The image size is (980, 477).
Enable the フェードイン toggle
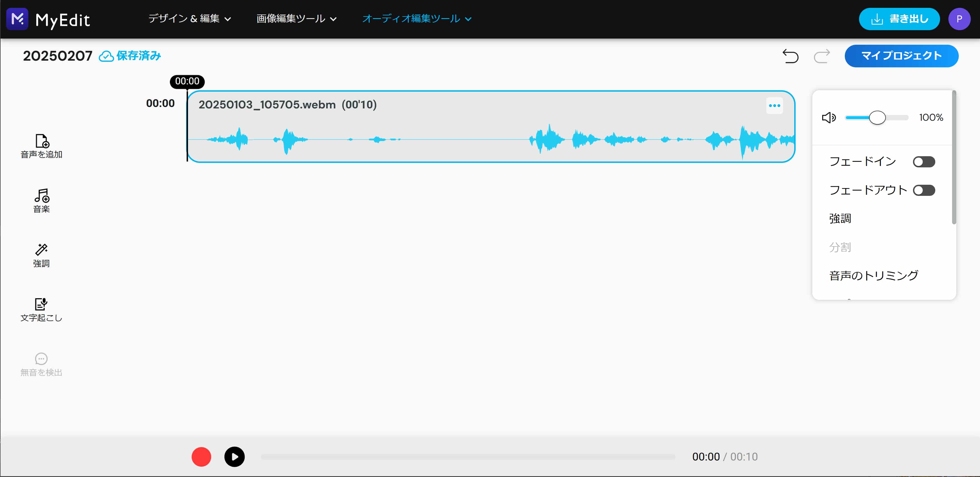924,162
